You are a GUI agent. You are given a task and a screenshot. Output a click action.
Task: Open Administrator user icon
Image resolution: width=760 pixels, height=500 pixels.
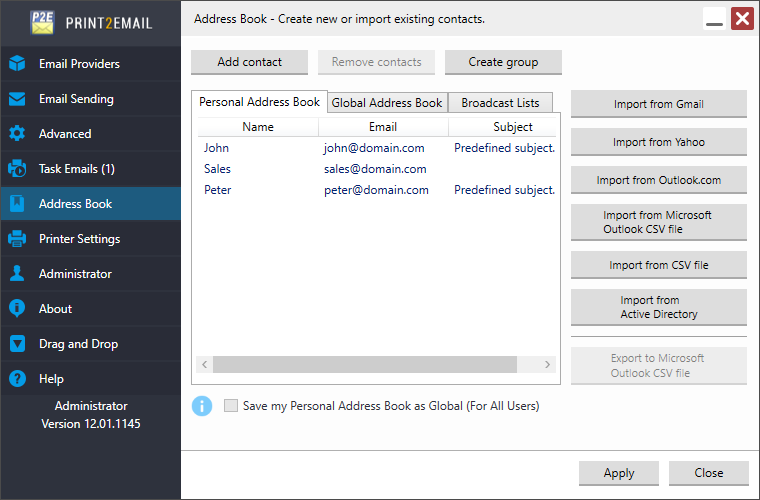click(x=17, y=274)
